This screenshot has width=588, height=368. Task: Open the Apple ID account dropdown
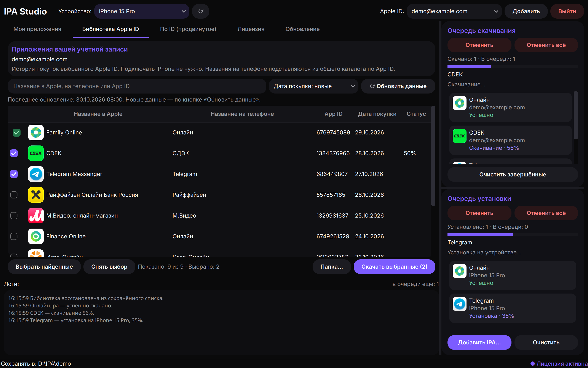pos(454,11)
